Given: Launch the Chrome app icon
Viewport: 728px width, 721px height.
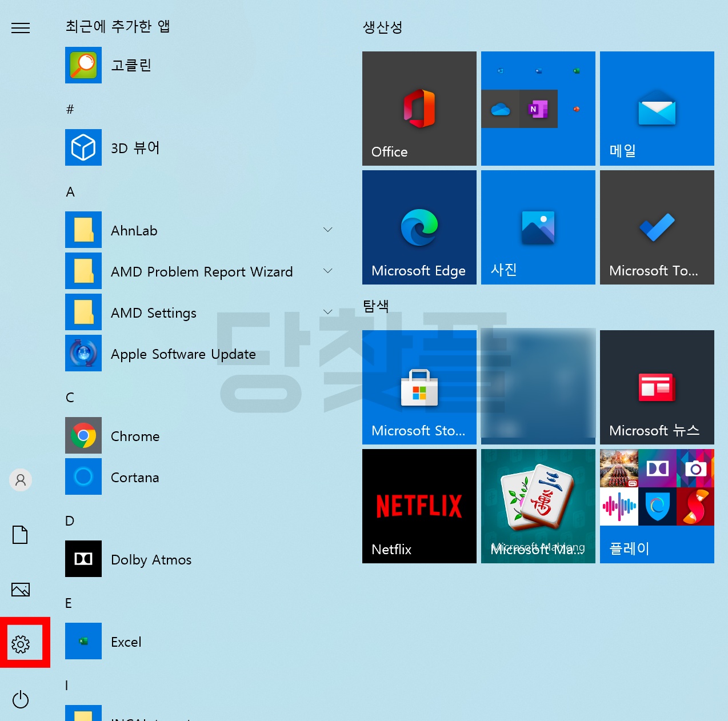Looking at the screenshot, I should point(83,435).
